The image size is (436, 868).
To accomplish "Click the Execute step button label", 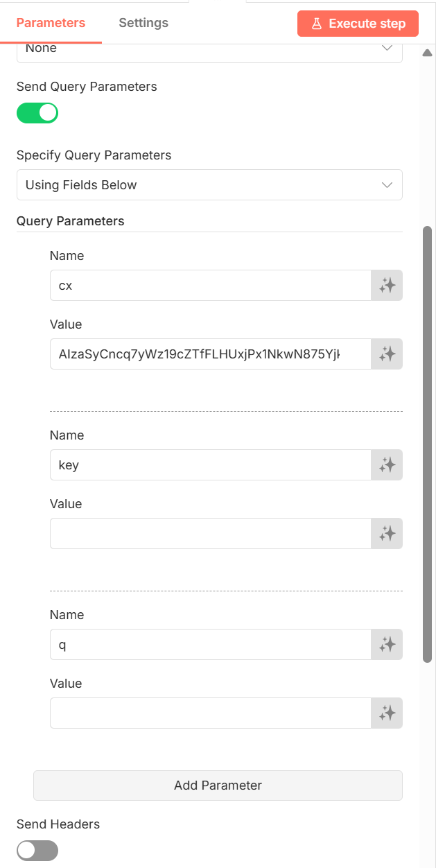I will (x=367, y=24).
